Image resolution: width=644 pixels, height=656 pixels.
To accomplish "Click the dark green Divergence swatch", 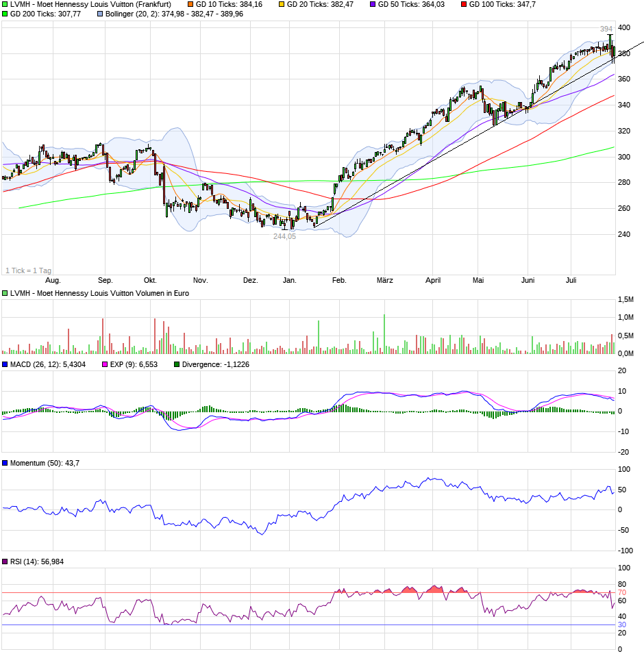I will pos(177,364).
